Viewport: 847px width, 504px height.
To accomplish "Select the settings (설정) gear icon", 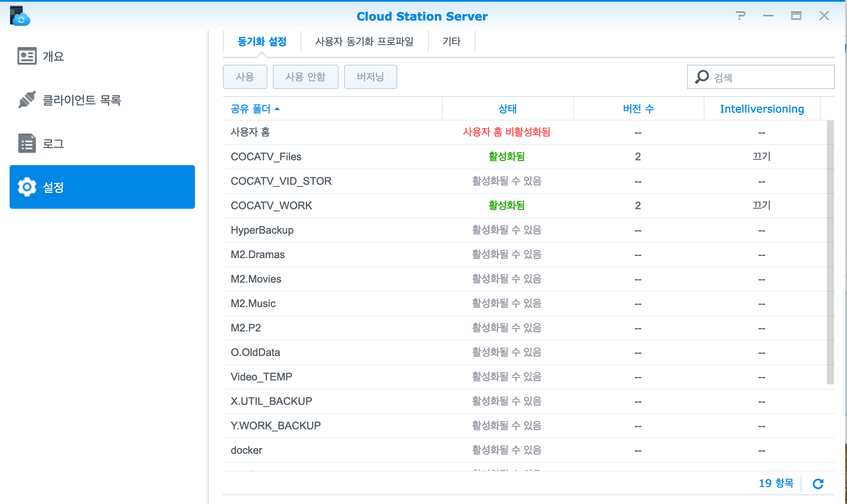I will pos(27,187).
